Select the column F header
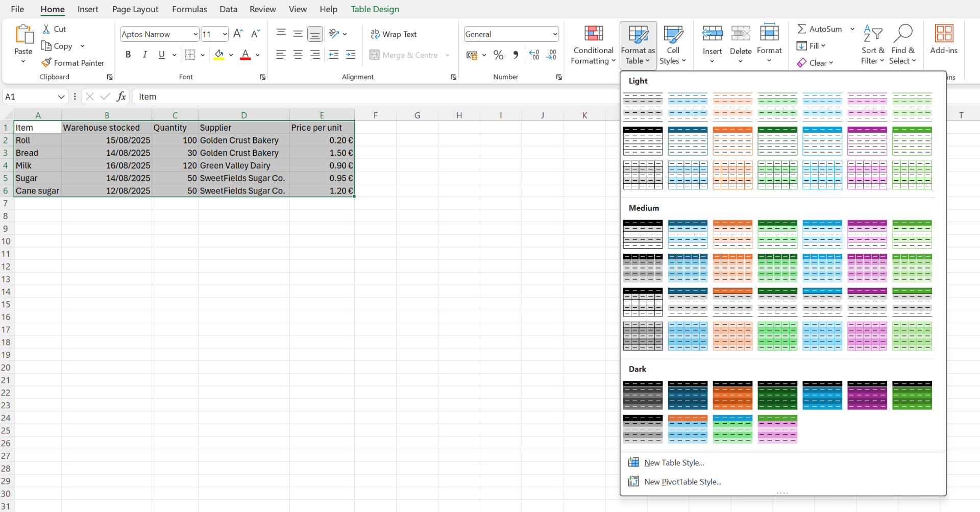Viewport: 980px width, 512px height. (376, 115)
